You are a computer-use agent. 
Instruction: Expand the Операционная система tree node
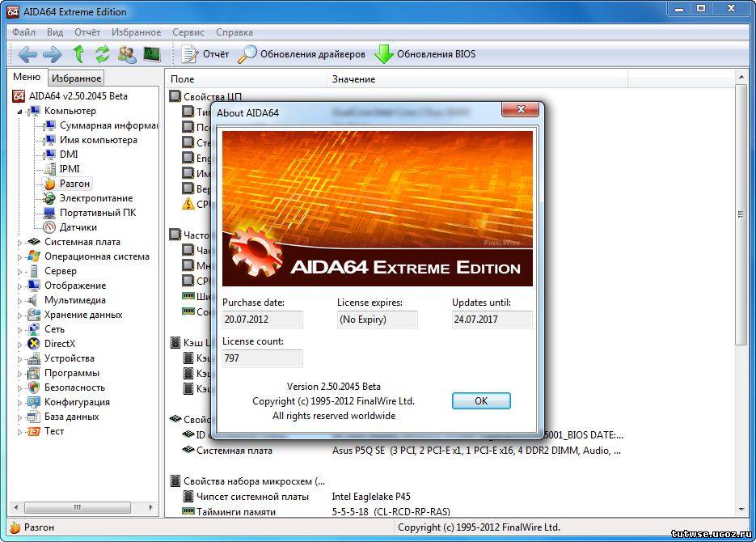[20, 256]
